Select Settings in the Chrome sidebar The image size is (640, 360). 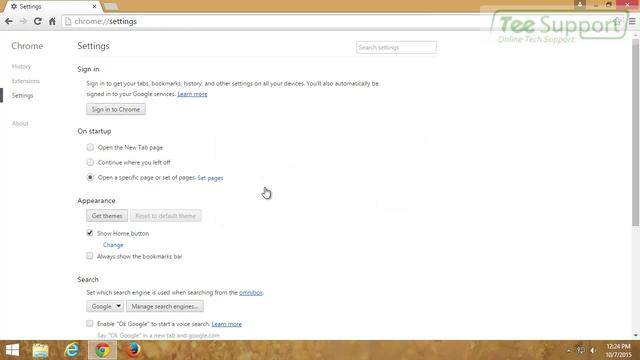(22, 96)
